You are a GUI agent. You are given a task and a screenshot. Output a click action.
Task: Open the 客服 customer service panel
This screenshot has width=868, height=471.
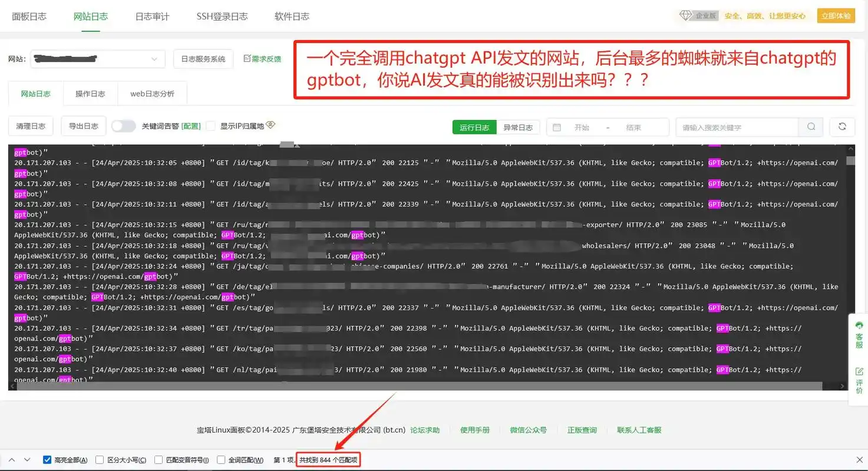point(859,333)
